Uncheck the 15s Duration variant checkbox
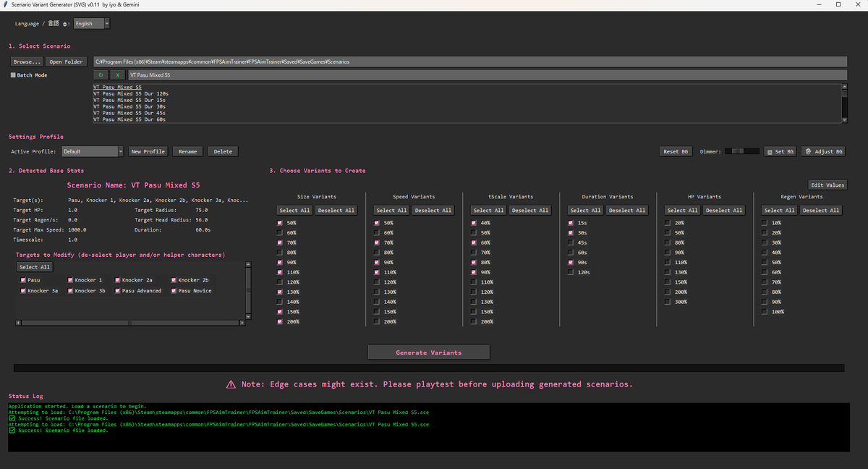The width and height of the screenshot is (868, 469). pos(571,223)
